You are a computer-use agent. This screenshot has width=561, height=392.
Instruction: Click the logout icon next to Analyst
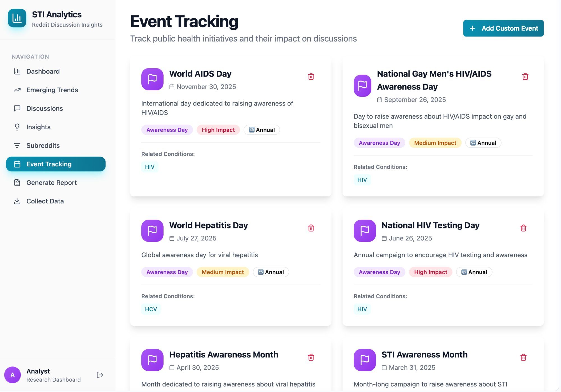(x=100, y=375)
